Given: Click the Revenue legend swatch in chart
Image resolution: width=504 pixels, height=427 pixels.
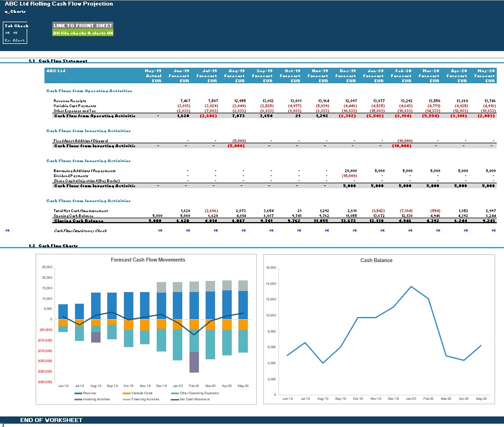Looking at the screenshot, I should (x=78, y=393).
